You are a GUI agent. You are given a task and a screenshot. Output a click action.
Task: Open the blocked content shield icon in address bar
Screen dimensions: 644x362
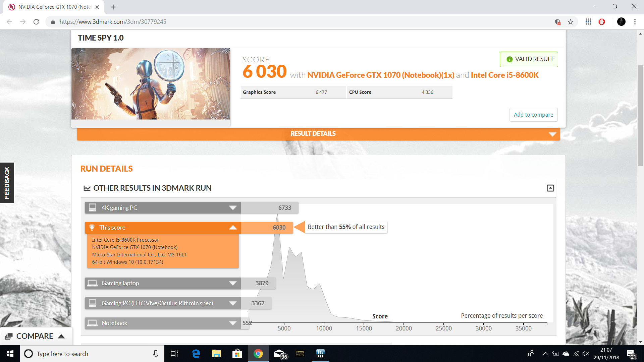(x=558, y=22)
